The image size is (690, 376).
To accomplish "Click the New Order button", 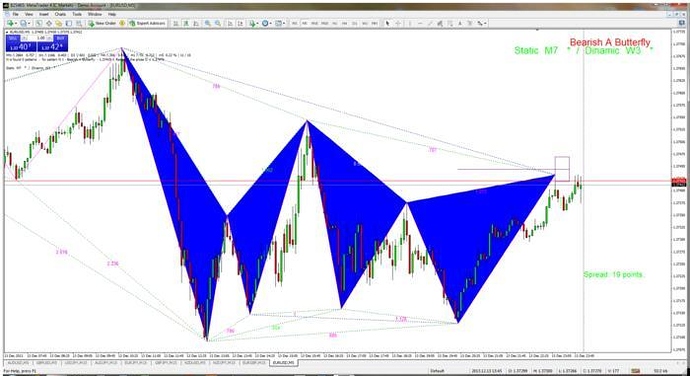I will tap(103, 23).
